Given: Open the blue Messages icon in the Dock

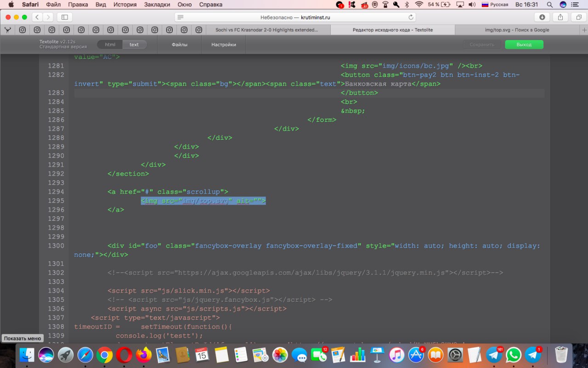Looking at the screenshot, I should (x=300, y=355).
